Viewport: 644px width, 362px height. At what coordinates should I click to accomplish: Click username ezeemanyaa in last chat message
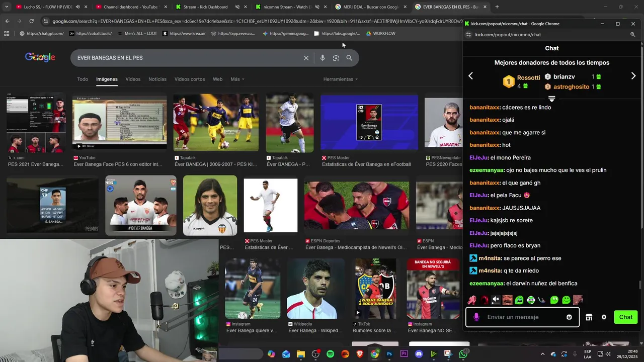487,284
